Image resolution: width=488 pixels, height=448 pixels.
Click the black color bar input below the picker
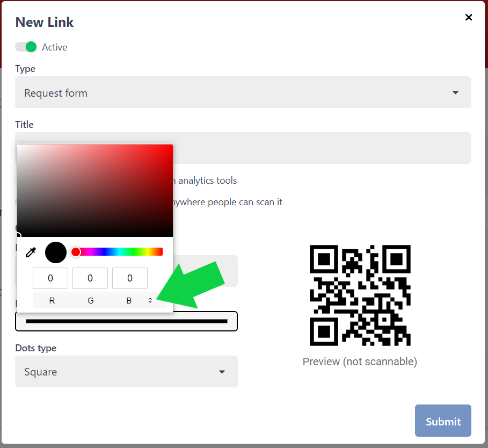[x=126, y=321]
